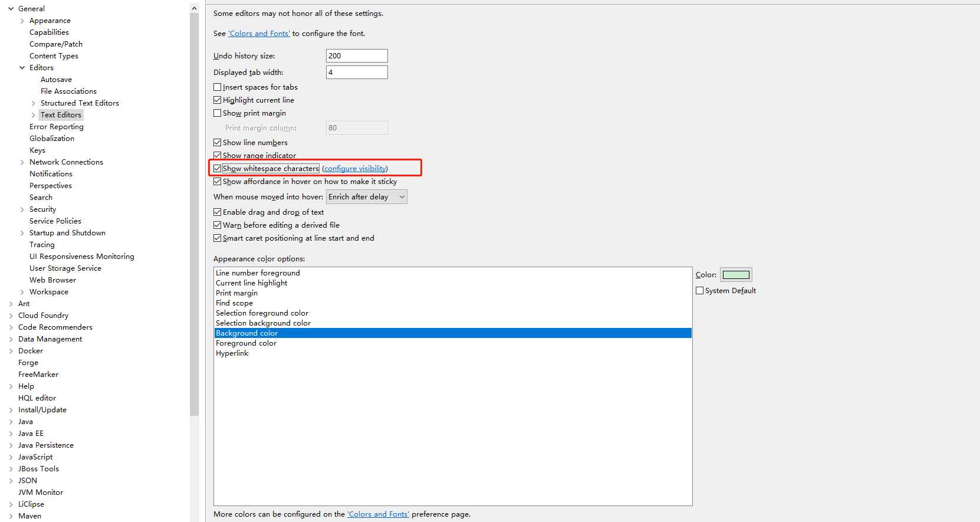Expand Network Connections node
The width and height of the screenshot is (980, 522).
(22, 162)
